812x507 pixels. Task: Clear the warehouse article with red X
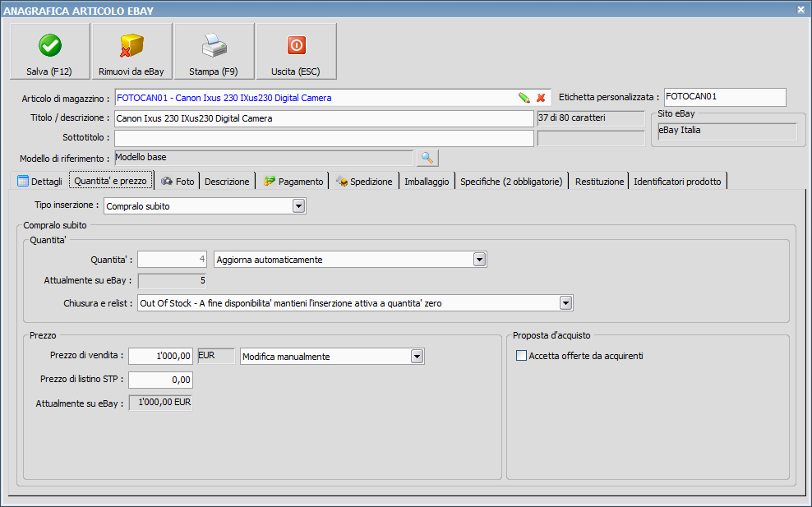point(541,98)
